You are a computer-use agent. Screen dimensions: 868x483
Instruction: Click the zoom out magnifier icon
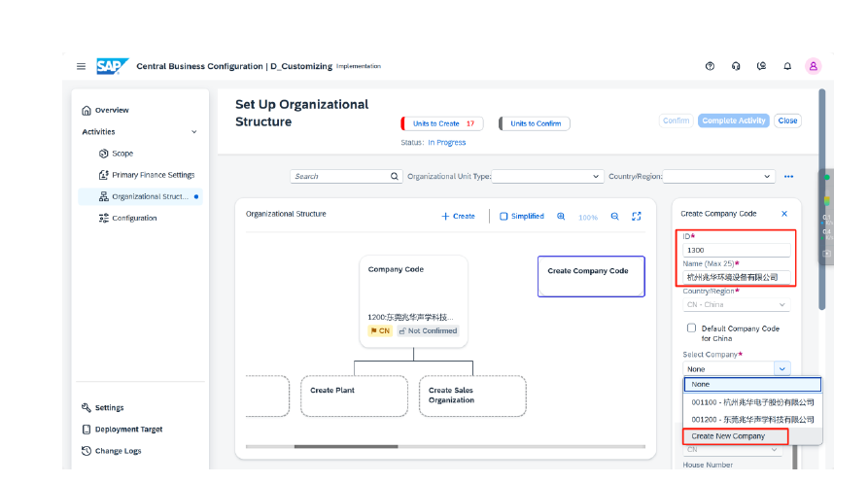614,217
